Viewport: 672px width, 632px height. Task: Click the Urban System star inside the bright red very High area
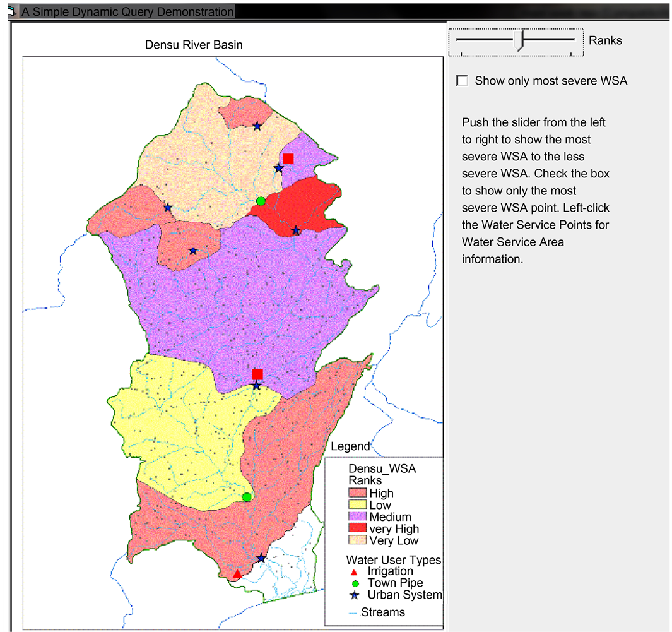pos(295,231)
